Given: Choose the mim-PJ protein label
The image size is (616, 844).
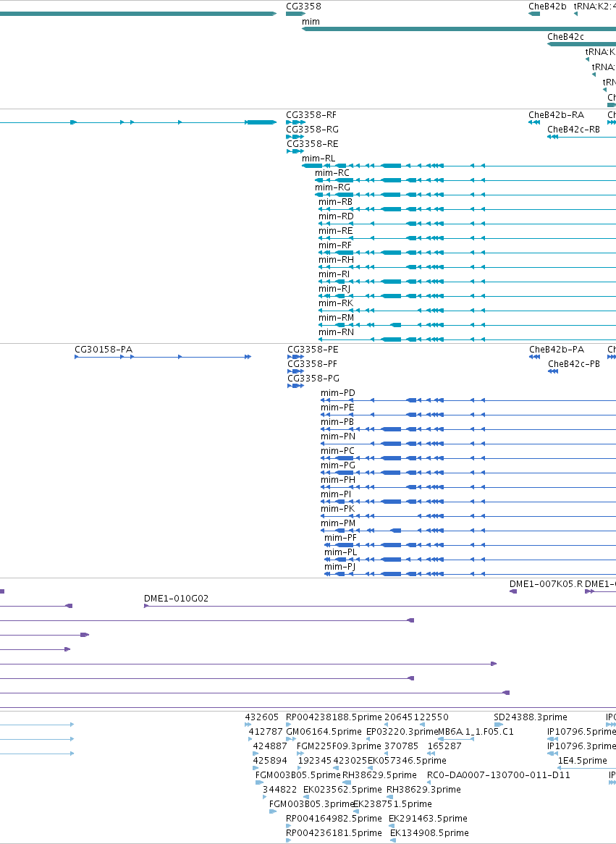Looking at the screenshot, I should point(339,567).
